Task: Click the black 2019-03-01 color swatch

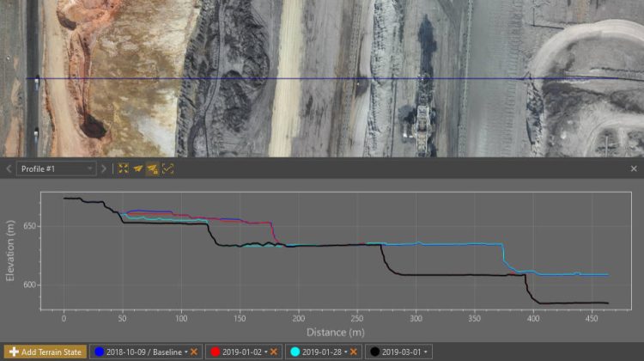Action: 374,352
